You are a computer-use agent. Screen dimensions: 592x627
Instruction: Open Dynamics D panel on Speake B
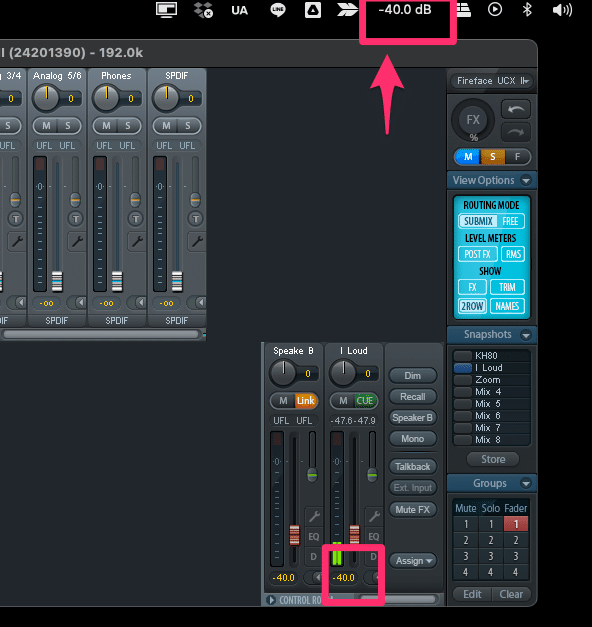pyautogui.click(x=314, y=557)
